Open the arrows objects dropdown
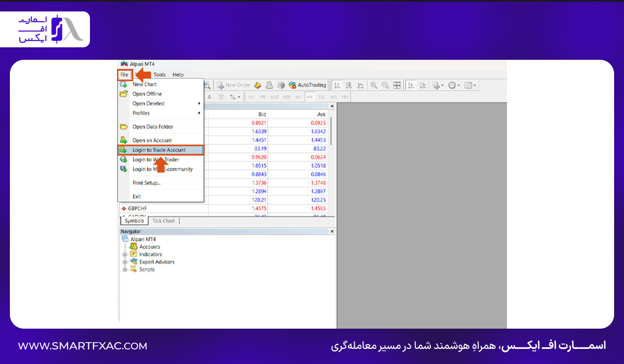The height and width of the screenshot is (364, 624). [x=235, y=97]
